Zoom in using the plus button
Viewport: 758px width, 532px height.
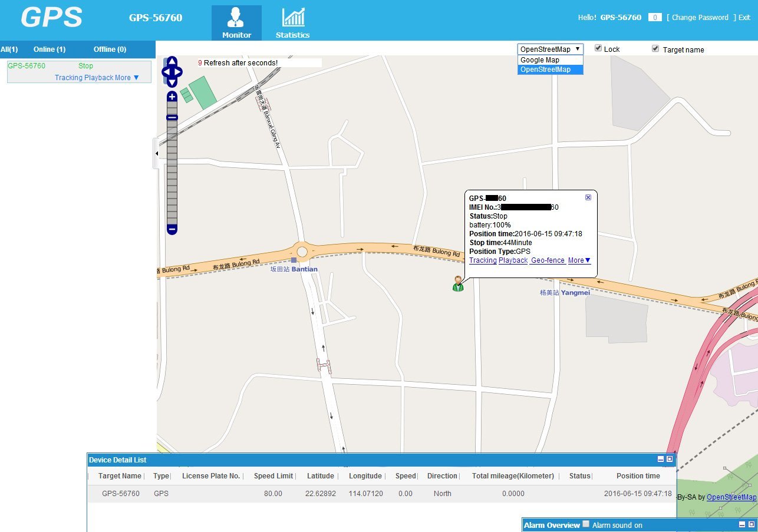click(x=172, y=97)
